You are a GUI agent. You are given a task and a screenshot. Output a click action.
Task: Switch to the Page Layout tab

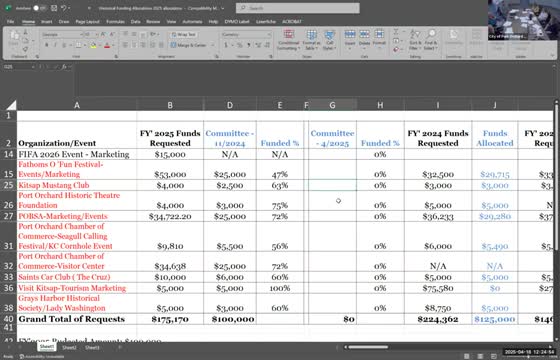(88, 21)
